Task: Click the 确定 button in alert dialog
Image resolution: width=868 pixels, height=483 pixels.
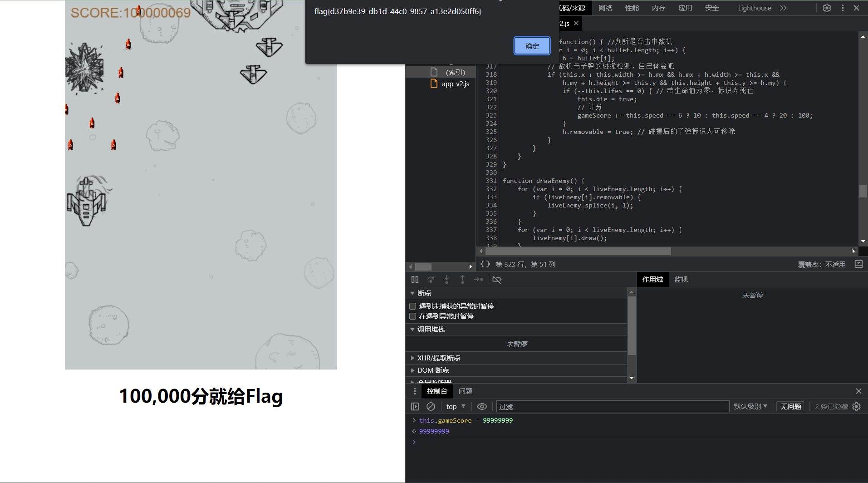Action: coord(532,46)
